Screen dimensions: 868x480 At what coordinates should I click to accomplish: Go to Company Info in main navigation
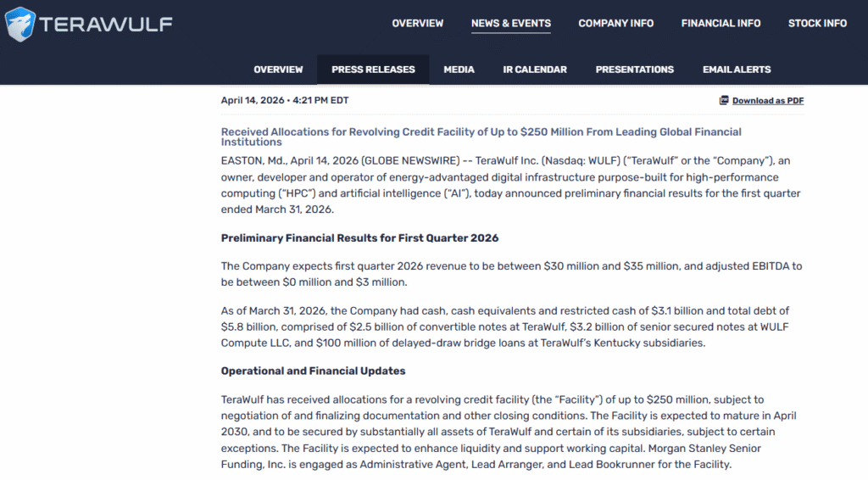(x=615, y=24)
